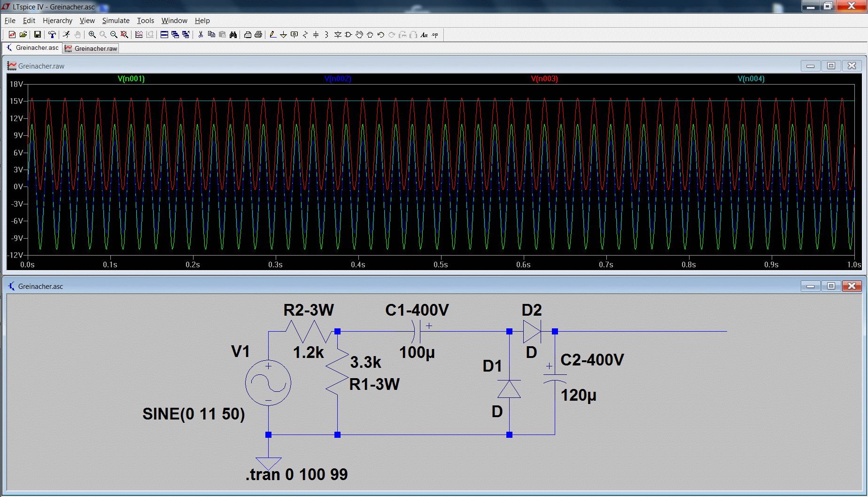Maximize the Greinacher.raw plot window
Screen dimensions: 868x497
(831, 66)
